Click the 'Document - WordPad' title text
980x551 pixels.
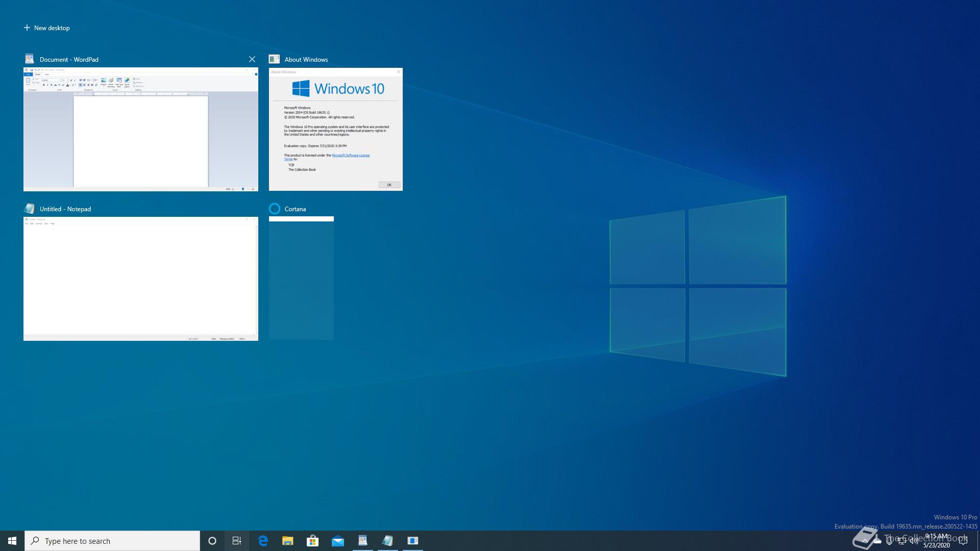69,60
